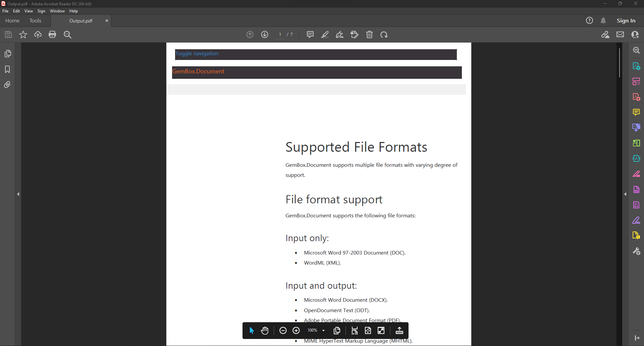
Task: Open the page thumbnails panel
Action: [x=7, y=54]
